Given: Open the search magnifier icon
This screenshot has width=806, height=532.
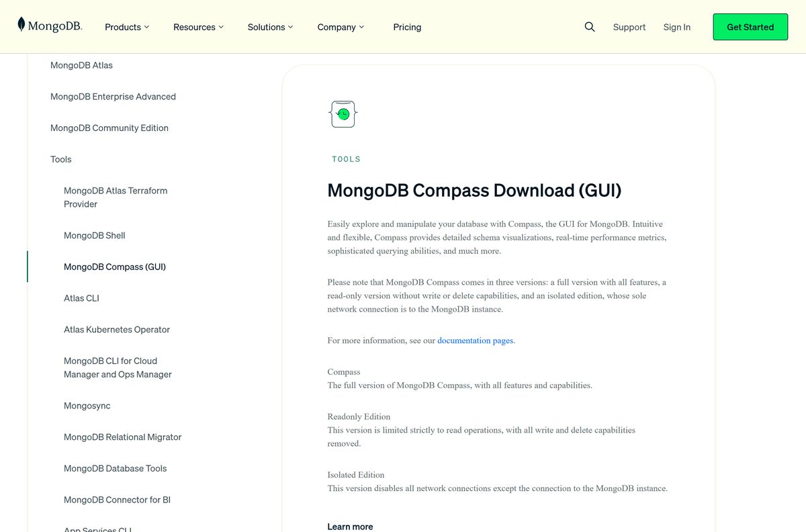Looking at the screenshot, I should coord(590,27).
